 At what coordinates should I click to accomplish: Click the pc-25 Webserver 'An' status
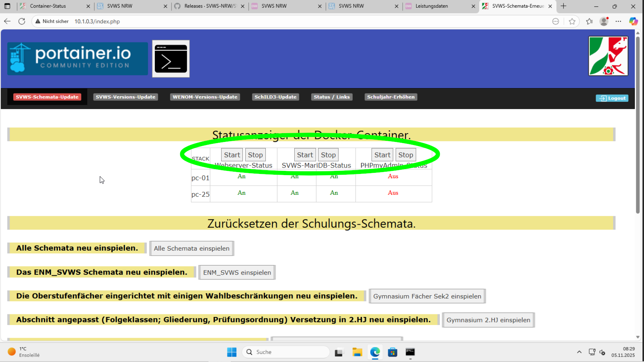click(x=242, y=193)
